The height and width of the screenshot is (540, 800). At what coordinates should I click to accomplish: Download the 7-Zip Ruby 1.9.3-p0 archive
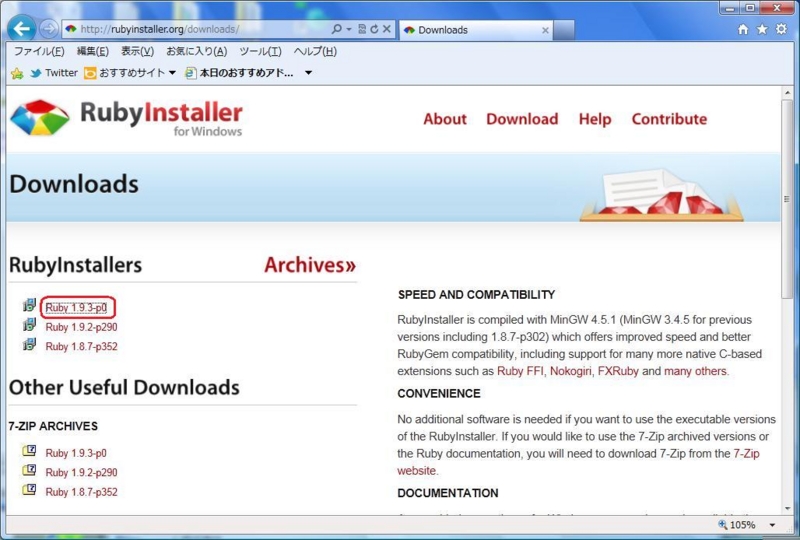[76, 453]
